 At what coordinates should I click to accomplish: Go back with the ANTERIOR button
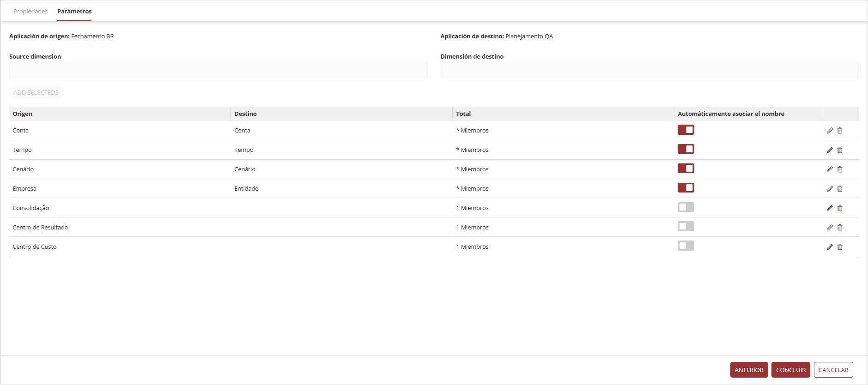(749, 370)
